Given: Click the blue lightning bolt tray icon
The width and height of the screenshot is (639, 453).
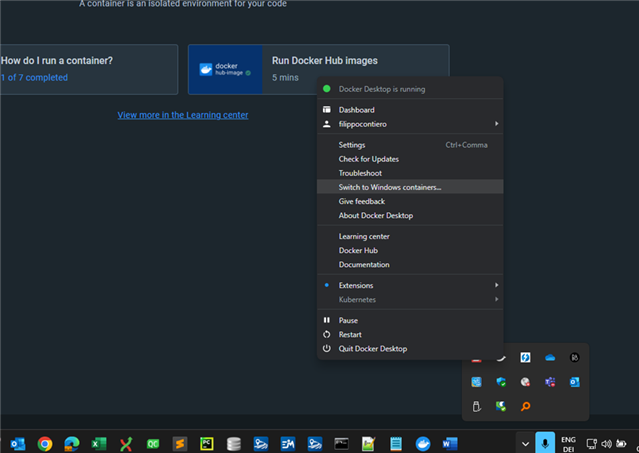Looking at the screenshot, I should [x=526, y=358].
